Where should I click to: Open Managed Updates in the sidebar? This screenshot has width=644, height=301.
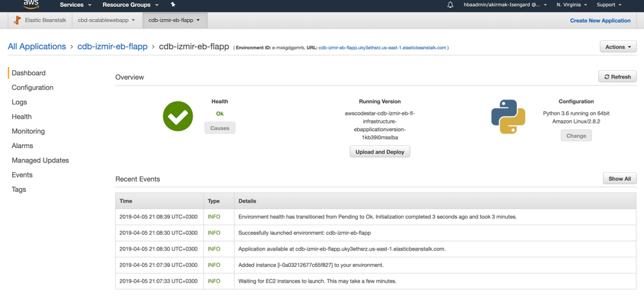coord(40,160)
